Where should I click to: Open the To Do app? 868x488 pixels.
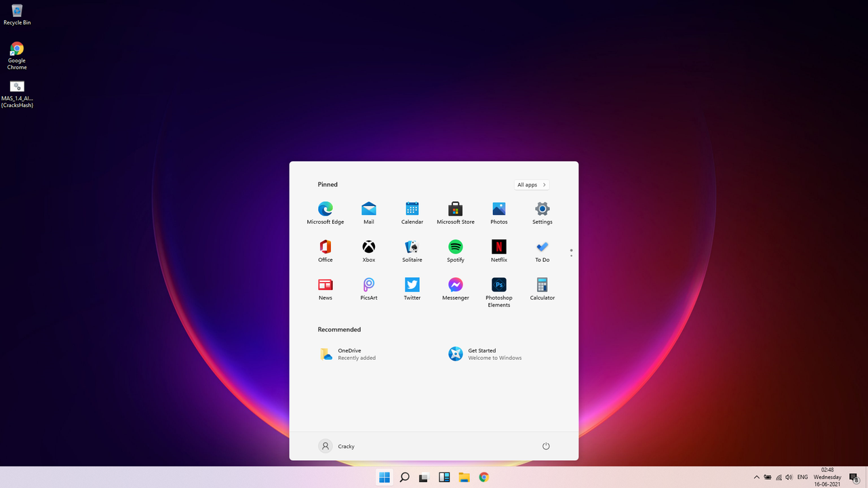pos(542,251)
